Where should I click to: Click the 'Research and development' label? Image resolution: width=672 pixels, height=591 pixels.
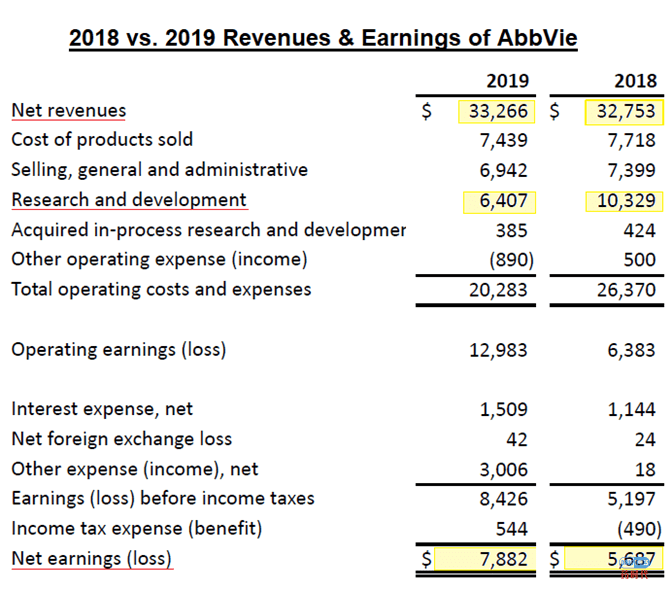(x=129, y=200)
